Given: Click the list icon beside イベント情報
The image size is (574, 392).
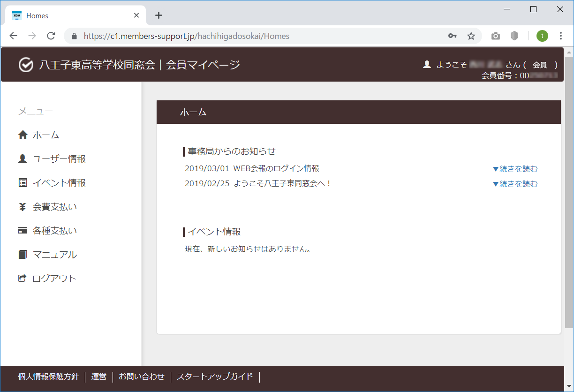Looking at the screenshot, I should (x=23, y=183).
